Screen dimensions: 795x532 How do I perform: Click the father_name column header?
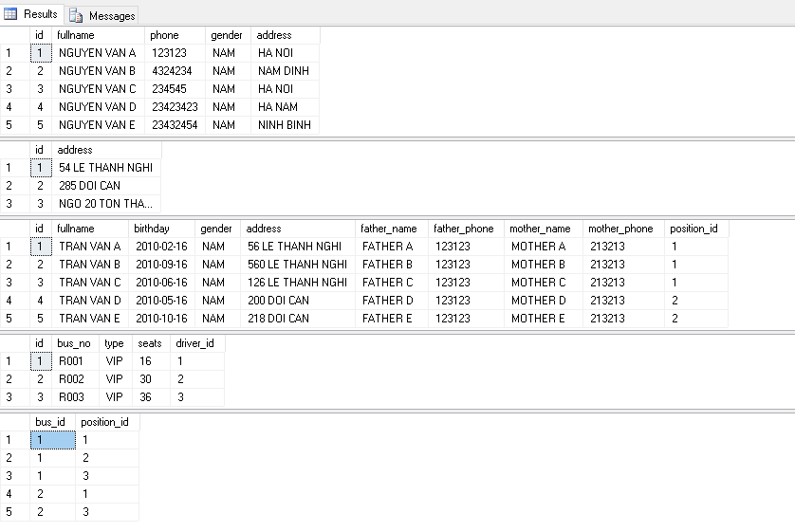click(389, 229)
